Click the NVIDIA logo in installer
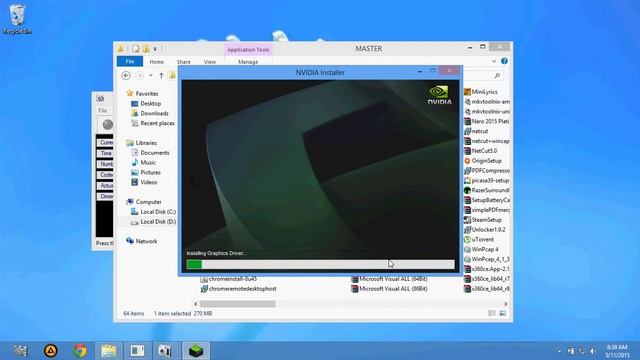Screen dimensions: 640x360 click(439, 95)
